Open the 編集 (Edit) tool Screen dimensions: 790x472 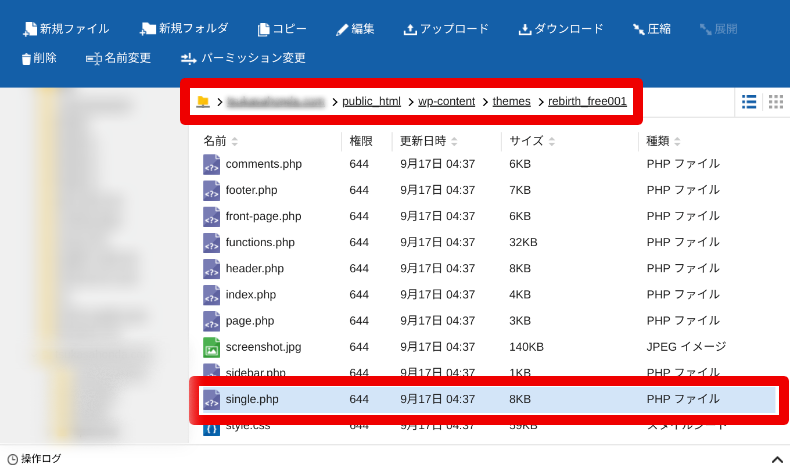(x=355, y=29)
